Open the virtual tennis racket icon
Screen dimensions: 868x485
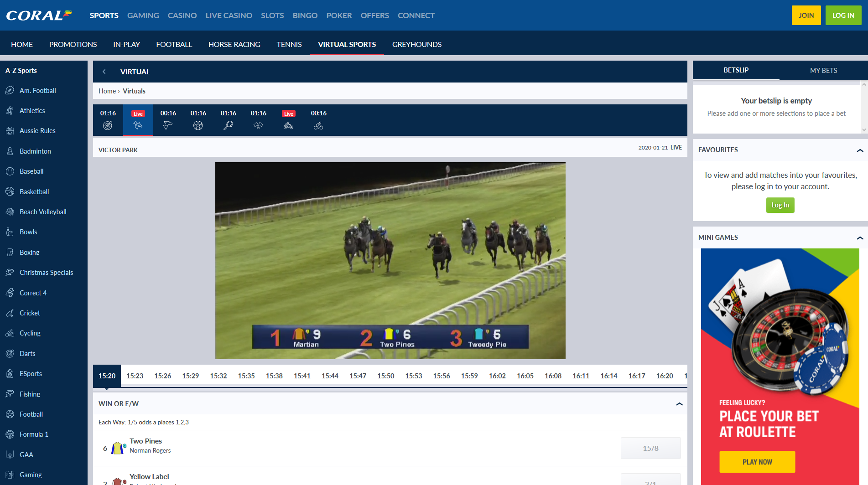[x=228, y=125]
